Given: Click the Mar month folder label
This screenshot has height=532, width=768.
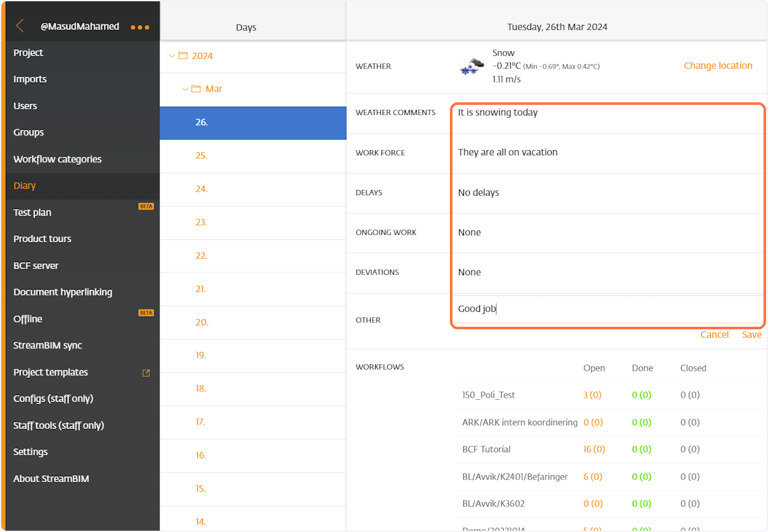Looking at the screenshot, I should tap(214, 89).
